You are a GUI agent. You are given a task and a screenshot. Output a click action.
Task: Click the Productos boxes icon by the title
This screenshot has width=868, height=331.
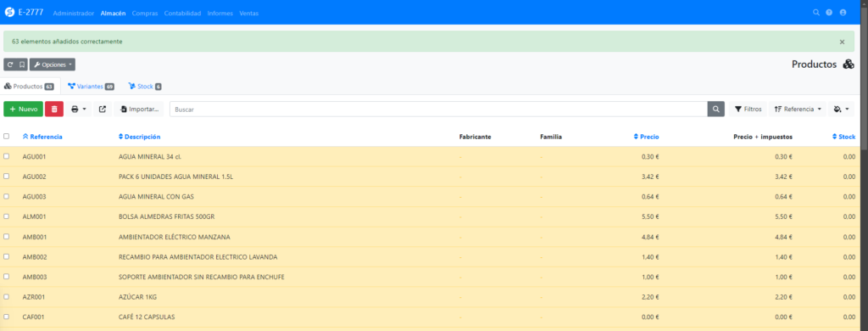848,65
